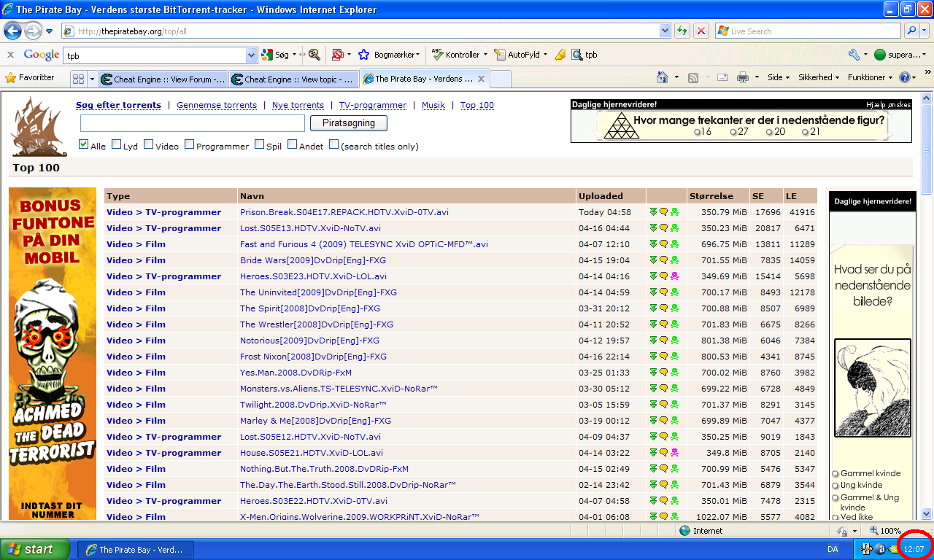
Task: Click The Pirate Bay ship logo
Action: coord(40,127)
